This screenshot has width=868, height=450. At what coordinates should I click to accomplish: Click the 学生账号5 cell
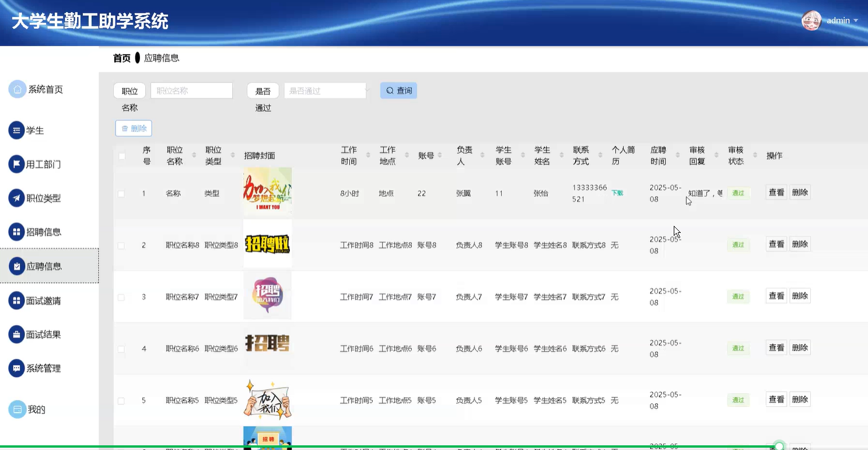[511, 401]
